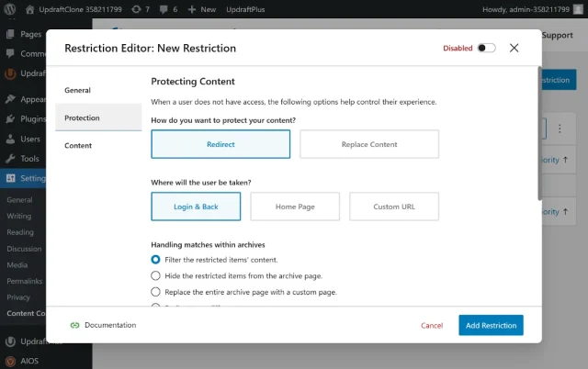
Task: Open Permalinks settings submenu item
Action: click(x=25, y=281)
